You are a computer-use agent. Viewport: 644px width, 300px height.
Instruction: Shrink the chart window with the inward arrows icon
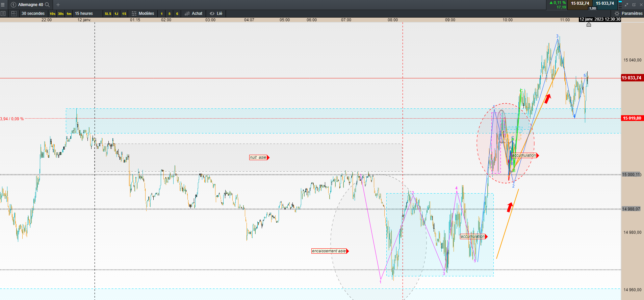click(x=626, y=5)
